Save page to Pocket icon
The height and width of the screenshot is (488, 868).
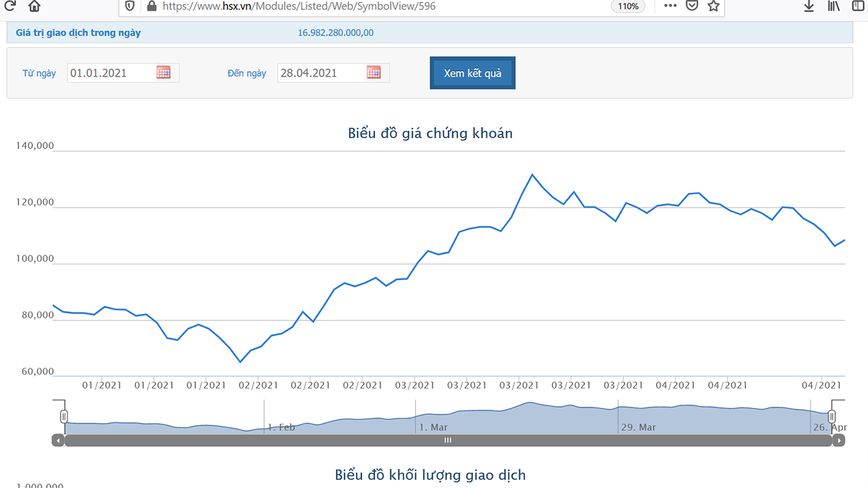coord(692,6)
